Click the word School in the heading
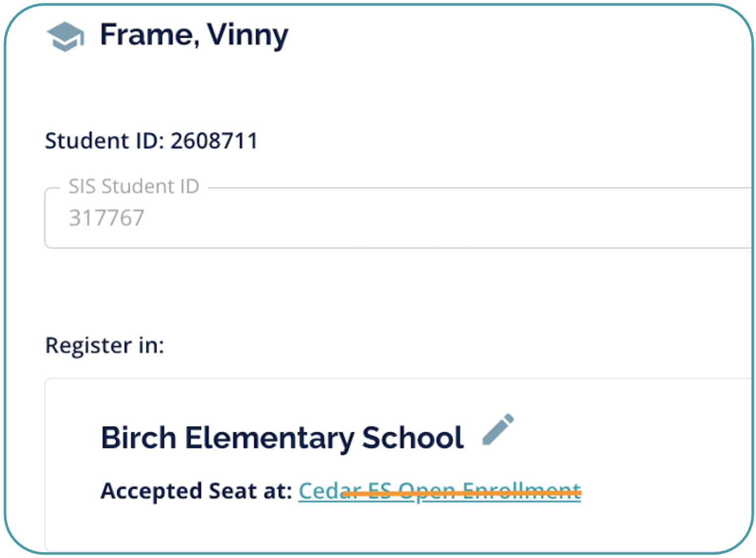756x558 pixels. [x=413, y=438]
